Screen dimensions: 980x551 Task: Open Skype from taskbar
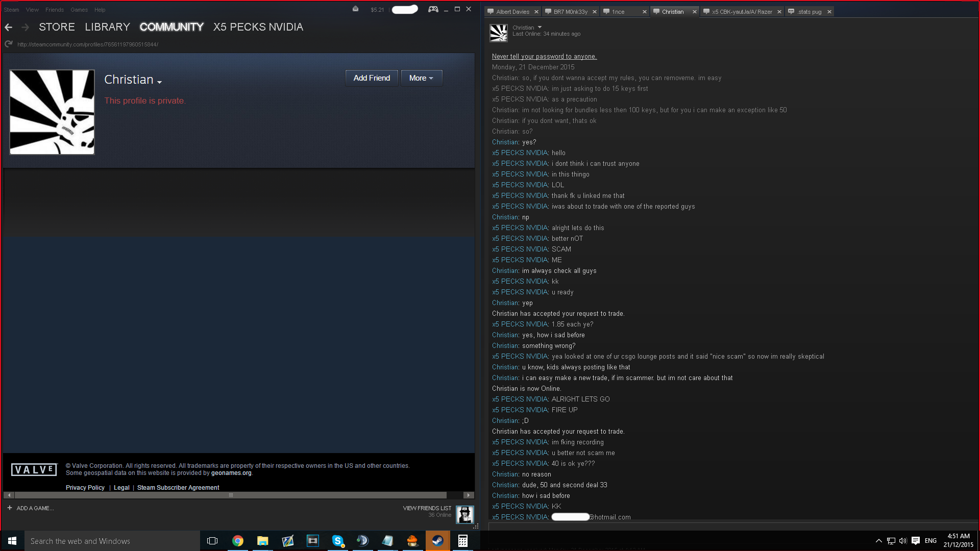pyautogui.click(x=337, y=541)
